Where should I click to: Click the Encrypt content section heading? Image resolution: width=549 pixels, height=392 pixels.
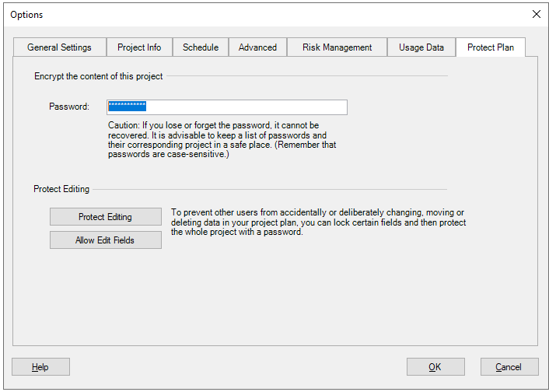click(99, 76)
